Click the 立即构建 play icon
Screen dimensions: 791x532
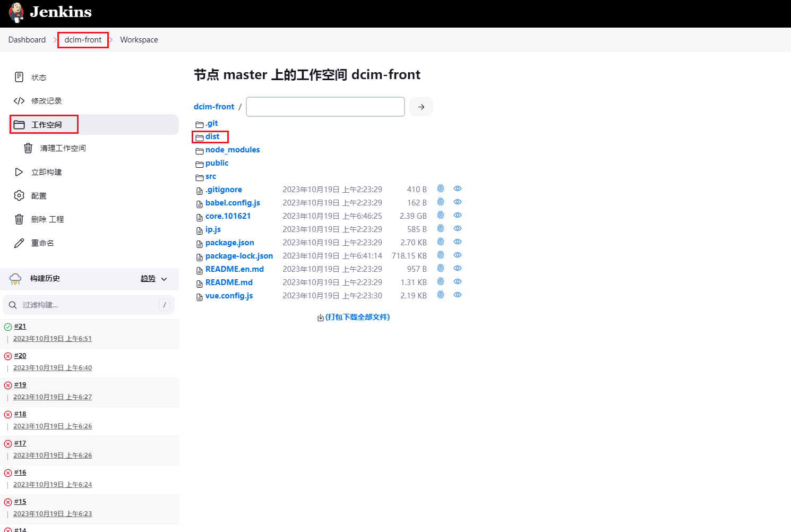tap(19, 172)
